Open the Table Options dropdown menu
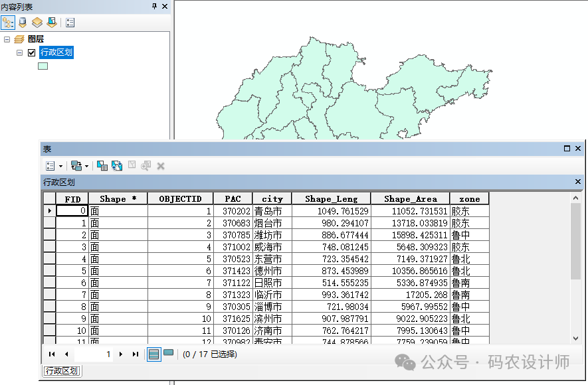The width and height of the screenshot is (588, 385). tap(53, 165)
